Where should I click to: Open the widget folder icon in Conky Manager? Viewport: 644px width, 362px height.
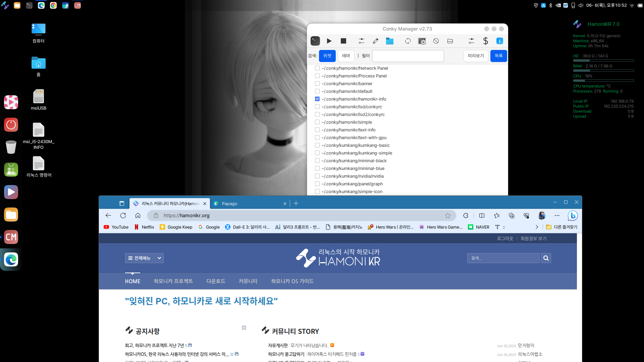(x=389, y=41)
